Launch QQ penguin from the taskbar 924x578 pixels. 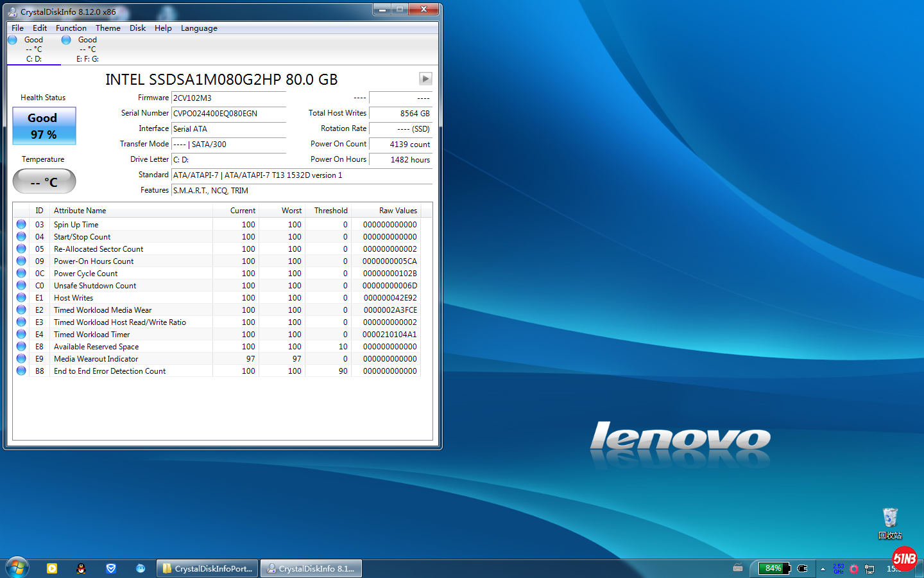tap(81, 568)
